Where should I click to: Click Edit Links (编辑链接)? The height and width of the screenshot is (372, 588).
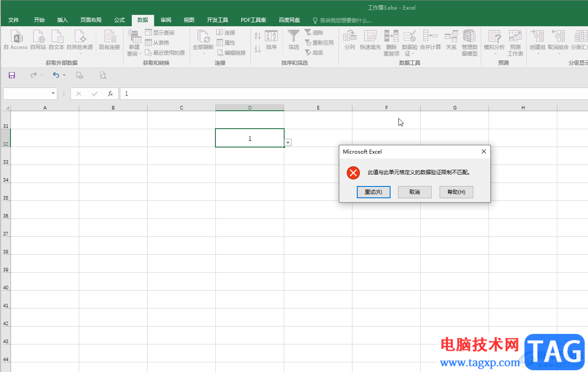coord(232,53)
